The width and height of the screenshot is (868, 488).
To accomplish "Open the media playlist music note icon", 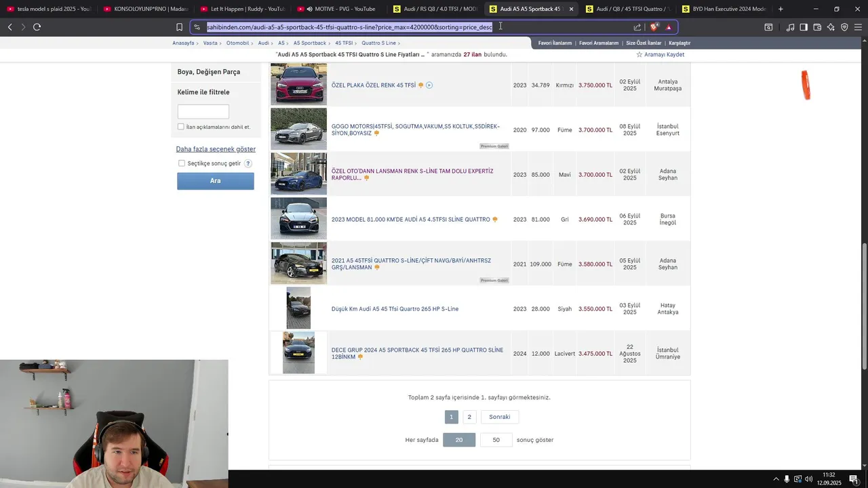I will click(x=790, y=27).
